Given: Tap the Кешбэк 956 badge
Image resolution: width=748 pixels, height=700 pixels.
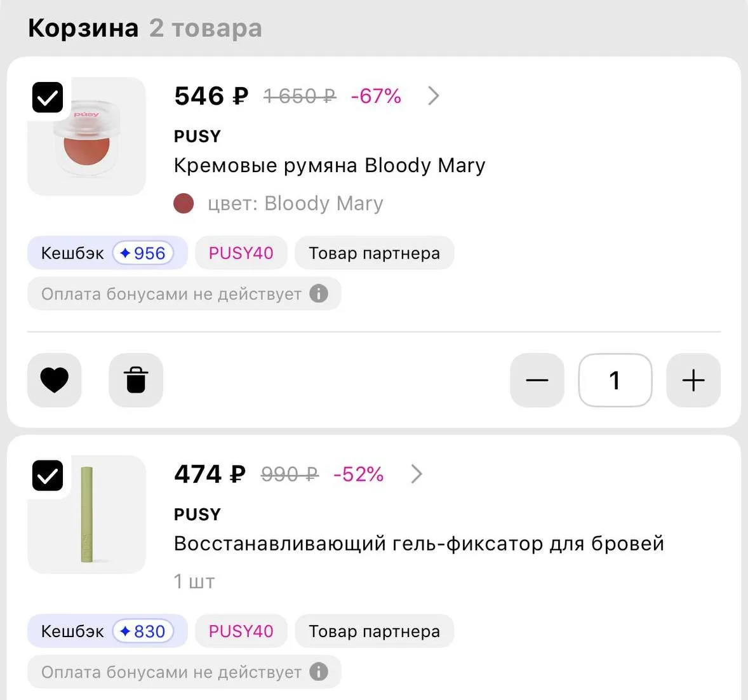Looking at the screenshot, I should click(x=107, y=253).
